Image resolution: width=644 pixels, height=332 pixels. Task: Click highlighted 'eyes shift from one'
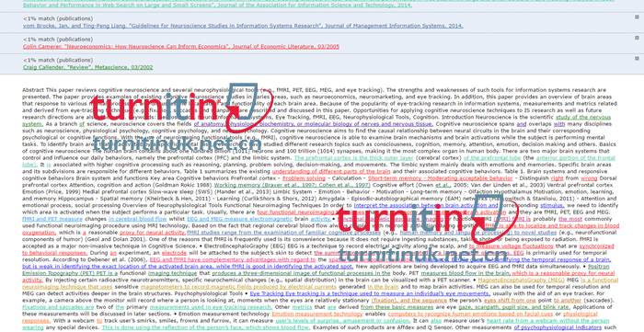(509, 301)
